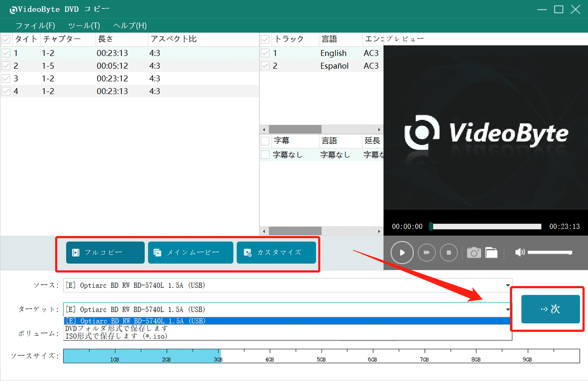Select the フルコピー mode button
This screenshot has height=381, width=588.
pos(105,252)
